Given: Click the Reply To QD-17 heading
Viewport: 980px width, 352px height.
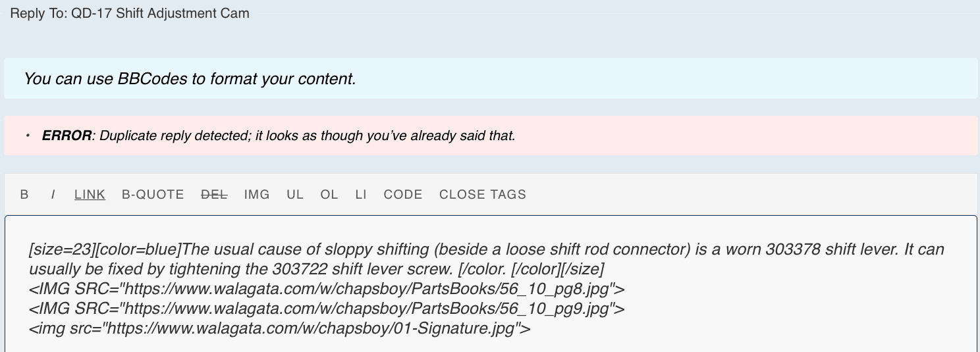Looking at the screenshot, I should pos(130,13).
